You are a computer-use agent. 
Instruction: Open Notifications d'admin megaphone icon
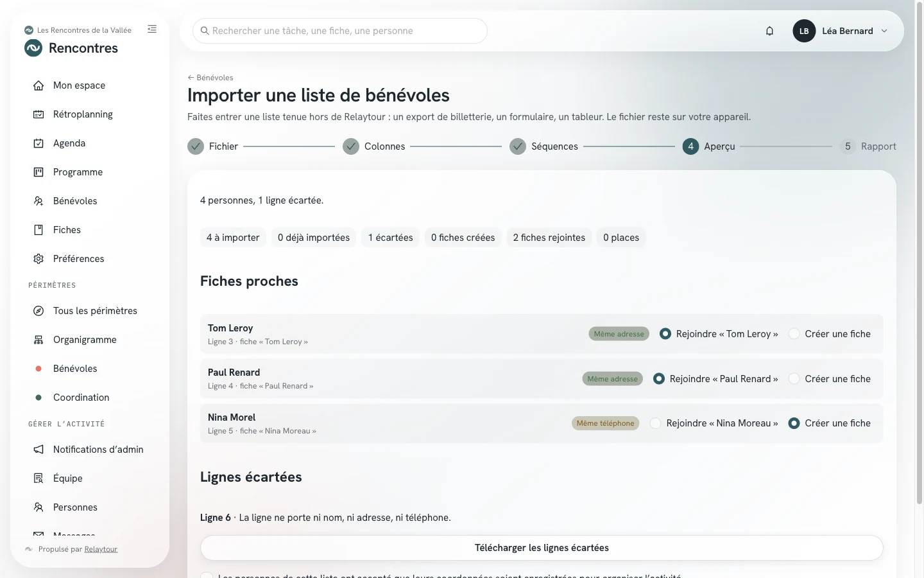[38, 450]
